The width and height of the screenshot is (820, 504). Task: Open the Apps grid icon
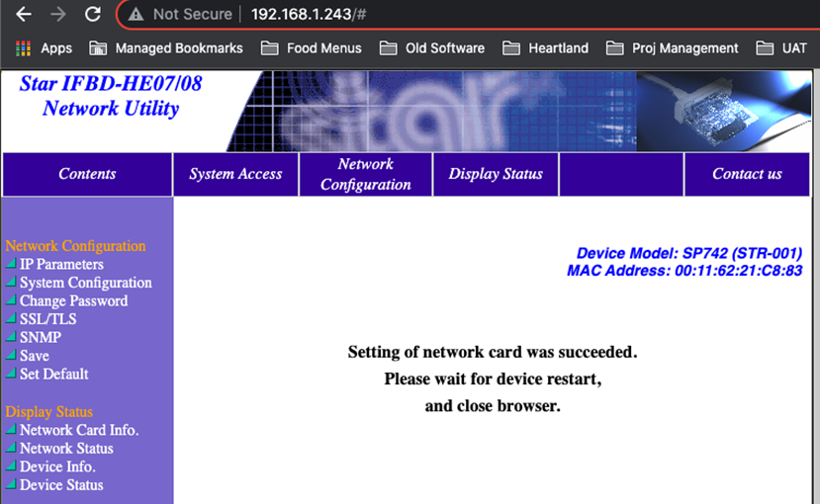point(23,48)
